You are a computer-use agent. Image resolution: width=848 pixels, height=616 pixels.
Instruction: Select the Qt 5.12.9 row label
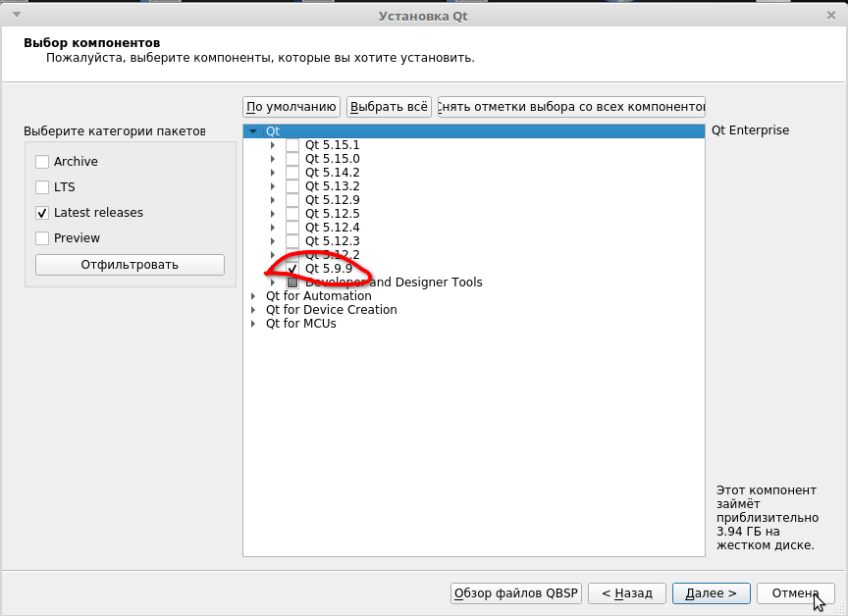(332, 200)
